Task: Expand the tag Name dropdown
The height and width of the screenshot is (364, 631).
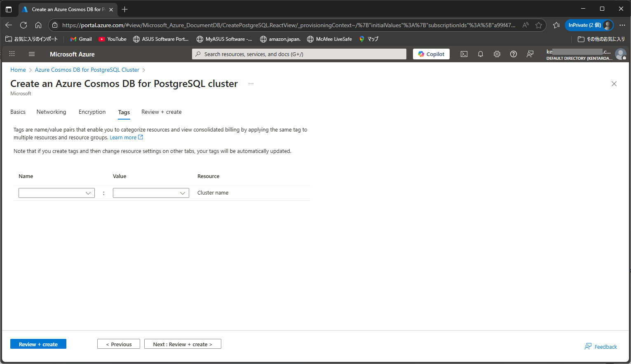Action: pos(88,193)
